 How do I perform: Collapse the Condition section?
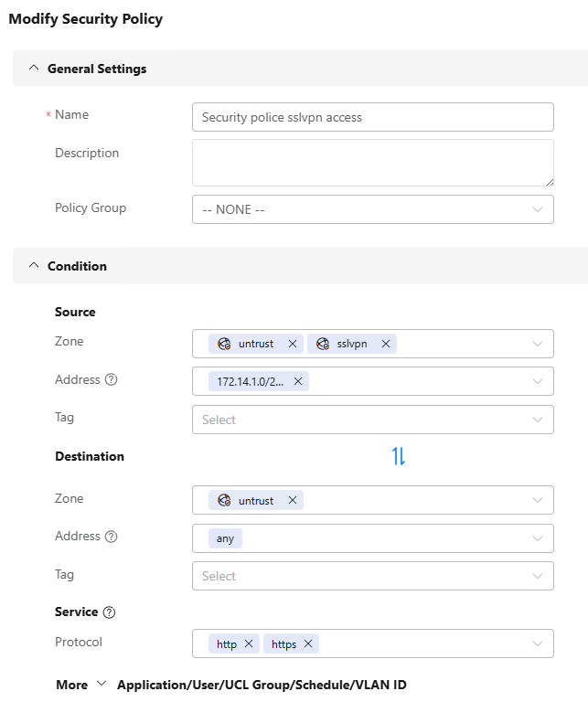[x=35, y=266]
